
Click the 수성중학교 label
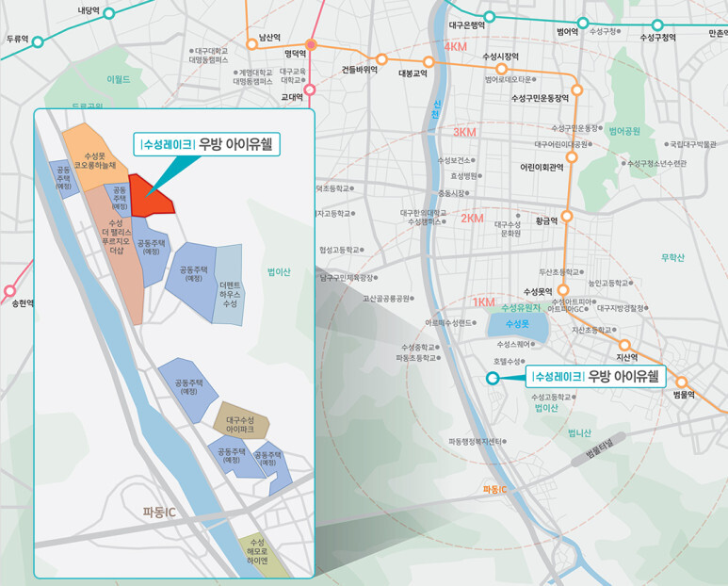(x=418, y=347)
